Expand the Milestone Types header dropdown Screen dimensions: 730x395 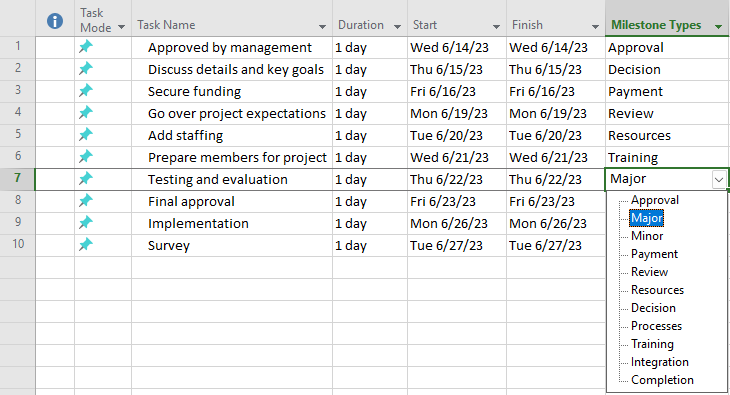pyautogui.click(x=718, y=27)
